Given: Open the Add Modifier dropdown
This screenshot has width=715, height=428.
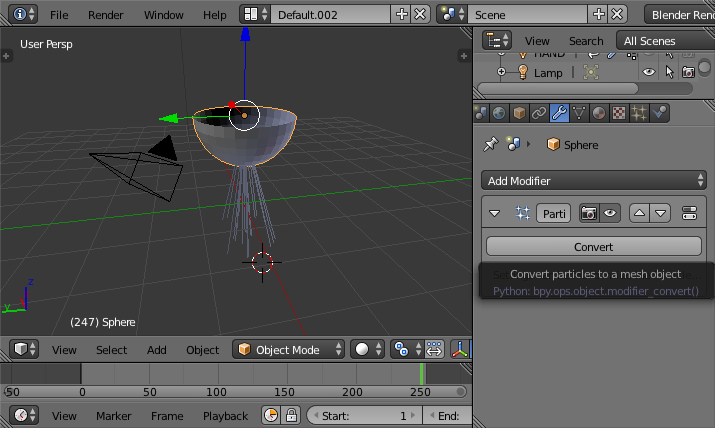Looking at the screenshot, I should [x=594, y=181].
